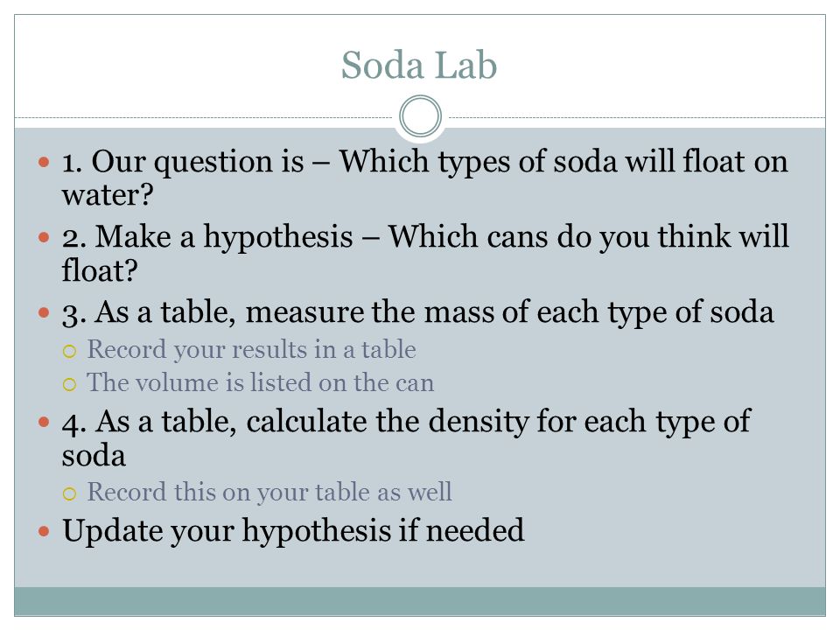The image size is (840, 630).
Task: Click the orange bullet beside question one
Action: click(x=44, y=162)
